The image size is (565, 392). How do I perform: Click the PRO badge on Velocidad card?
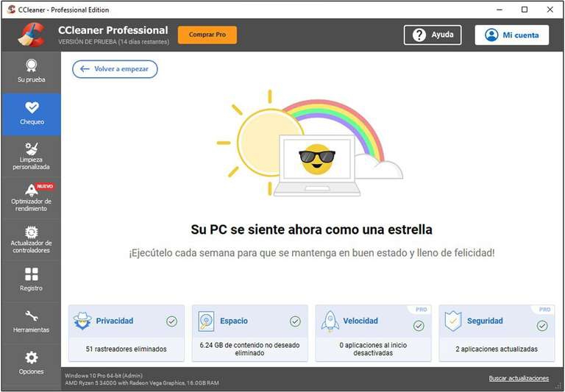click(x=422, y=310)
